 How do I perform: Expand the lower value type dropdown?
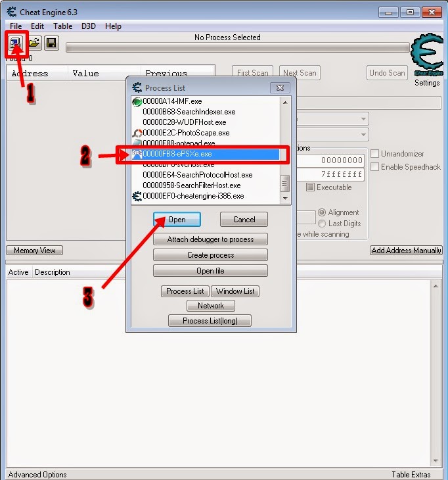(363, 134)
